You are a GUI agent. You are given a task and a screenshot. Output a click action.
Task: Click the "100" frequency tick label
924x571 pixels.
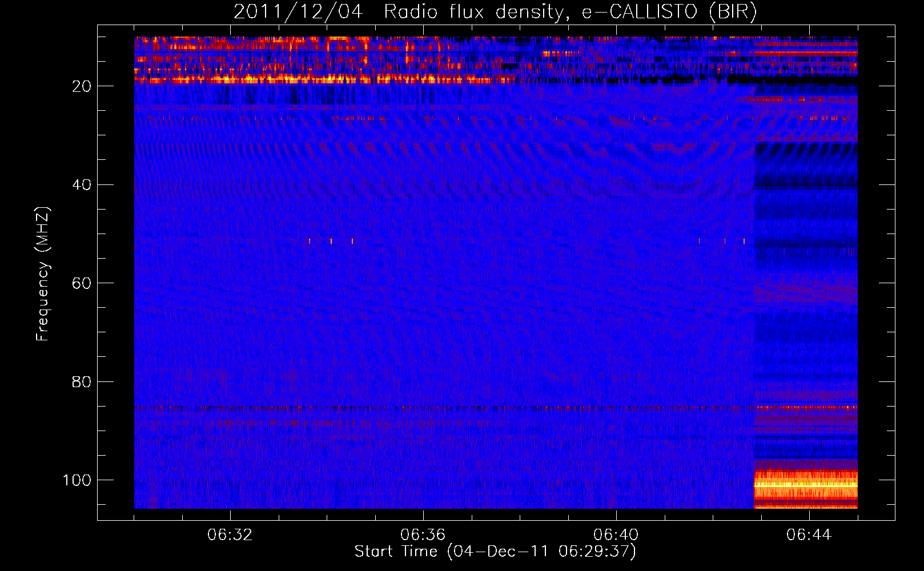click(x=77, y=480)
